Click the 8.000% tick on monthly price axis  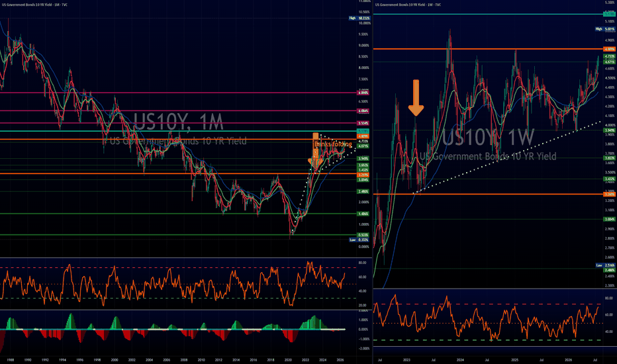tap(364, 68)
